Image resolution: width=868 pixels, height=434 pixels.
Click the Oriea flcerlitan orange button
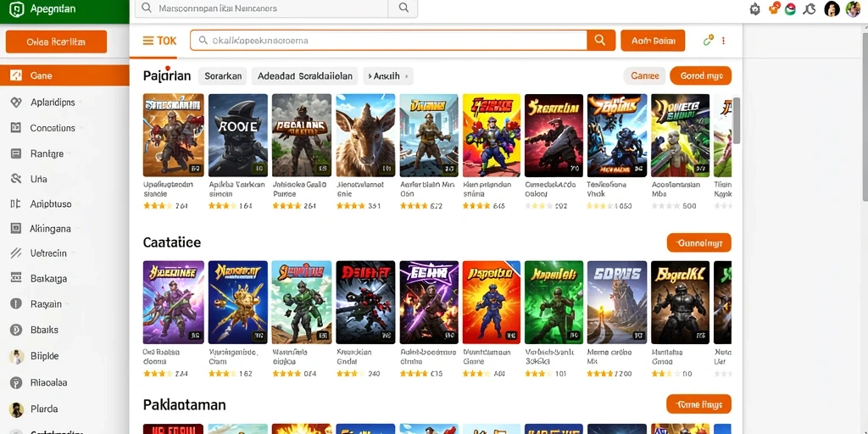point(56,42)
